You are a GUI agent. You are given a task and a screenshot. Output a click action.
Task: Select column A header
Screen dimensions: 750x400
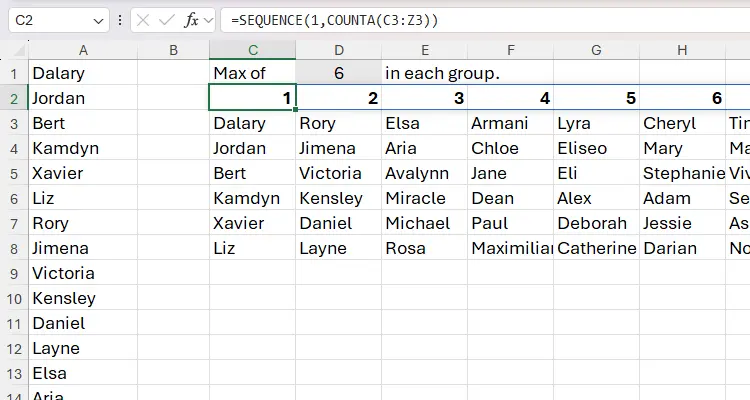tap(83, 50)
